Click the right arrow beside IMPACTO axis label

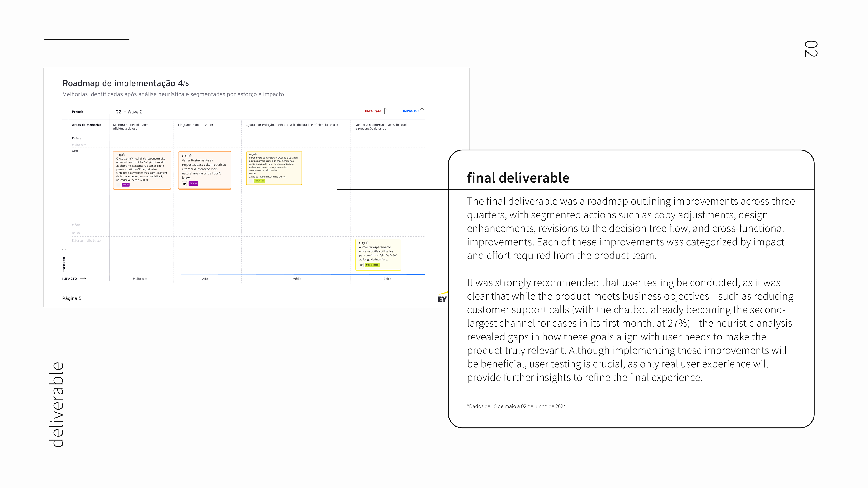(83, 279)
